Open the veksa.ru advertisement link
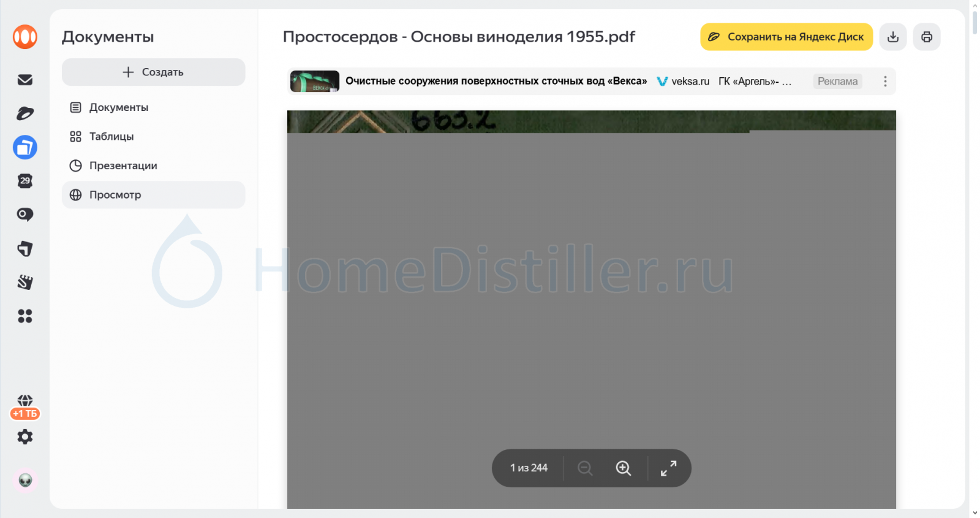Image resolution: width=980 pixels, height=518 pixels. pyautogui.click(x=690, y=82)
